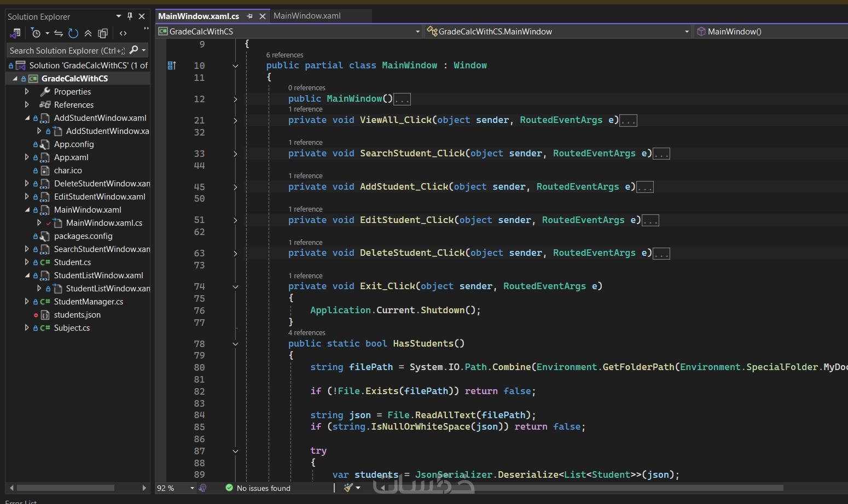The image size is (848, 504).
Task: Click the Sync with Active Document icon
Action: [59, 33]
